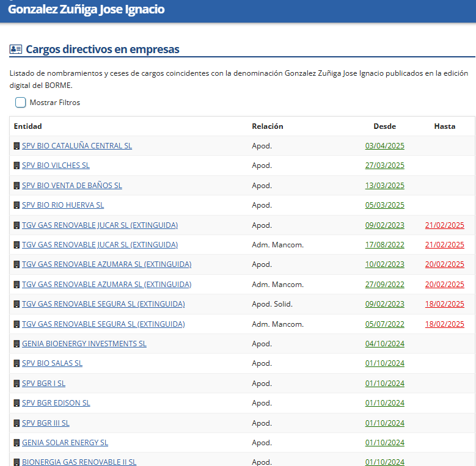
Task: Open the 05/07/2022 Desde date link
Action: click(x=384, y=324)
